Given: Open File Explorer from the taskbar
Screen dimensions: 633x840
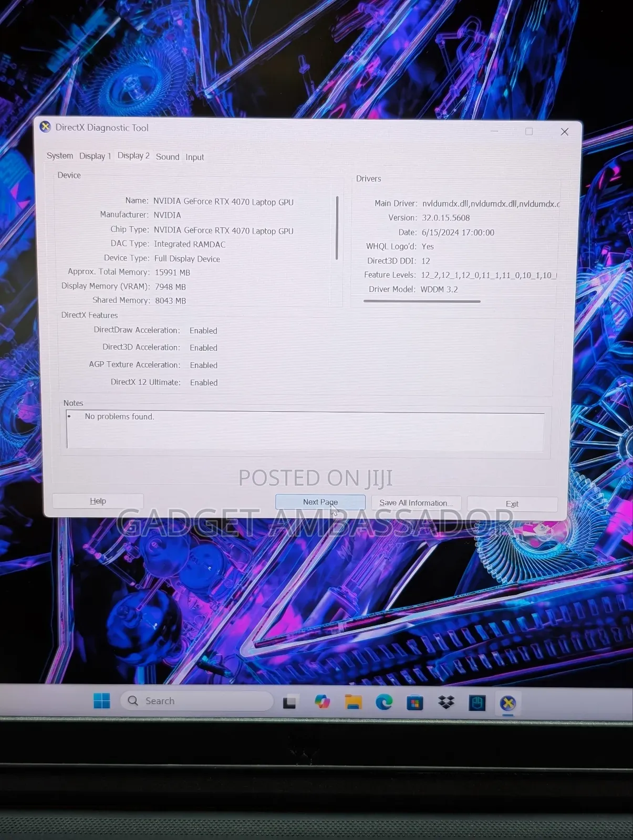Looking at the screenshot, I should tap(354, 702).
